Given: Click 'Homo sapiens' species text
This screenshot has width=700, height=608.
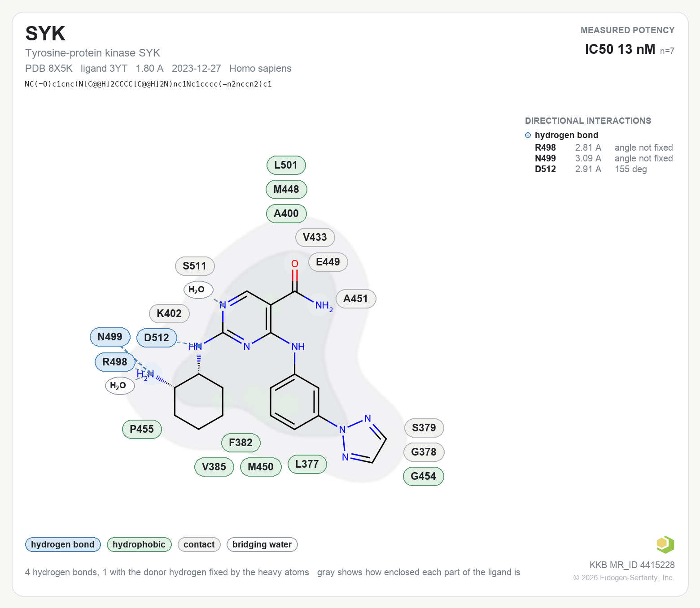Looking at the screenshot, I should click(260, 68).
